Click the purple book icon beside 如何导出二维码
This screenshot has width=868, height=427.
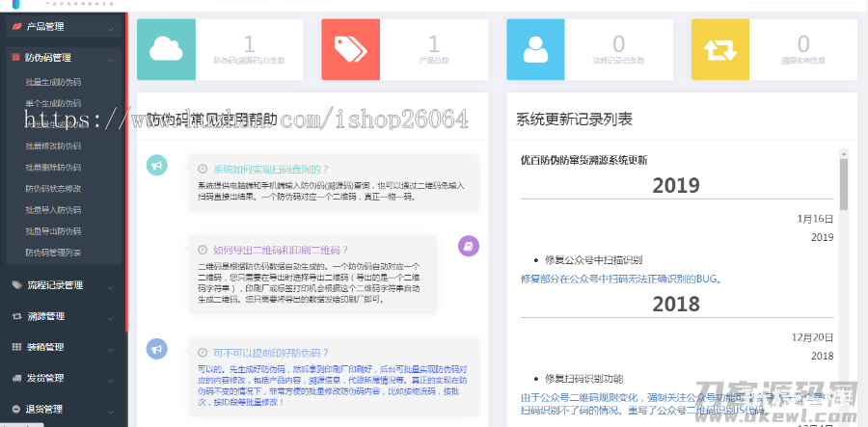[x=469, y=246]
